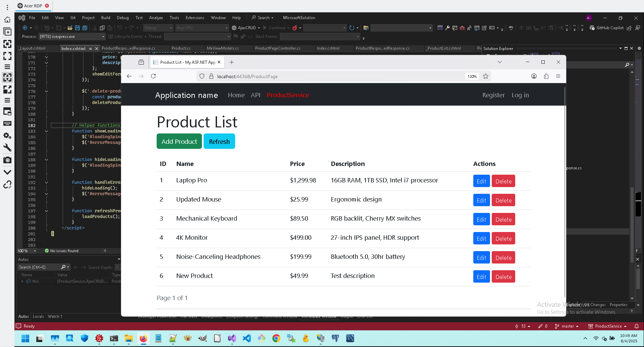Reload the Product List page
Image resolution: width=644 pixels, height=347 pixels.
point(153,76)
